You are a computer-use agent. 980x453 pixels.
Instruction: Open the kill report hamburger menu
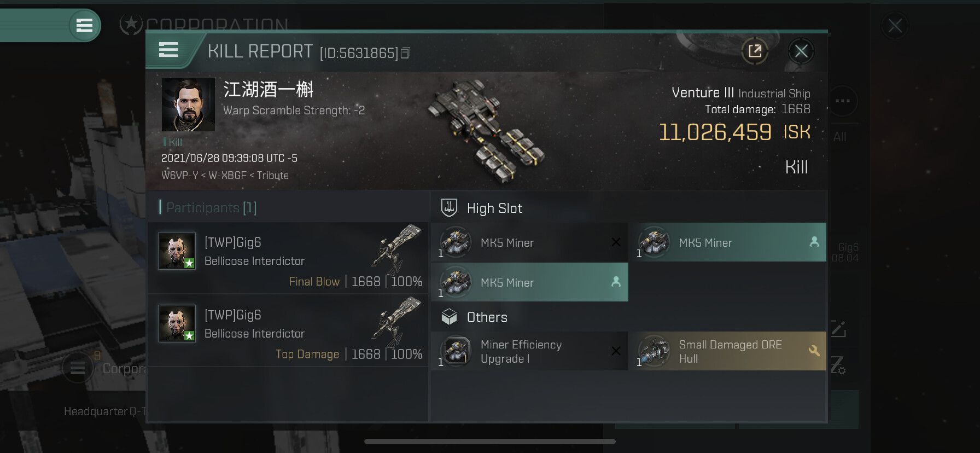click(168, 50)
